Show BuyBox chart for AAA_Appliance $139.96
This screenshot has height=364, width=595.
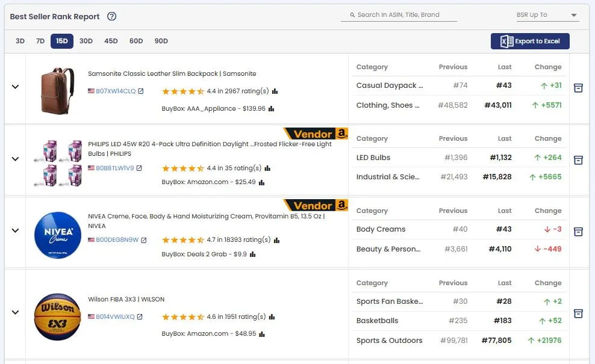pos(272,109)
